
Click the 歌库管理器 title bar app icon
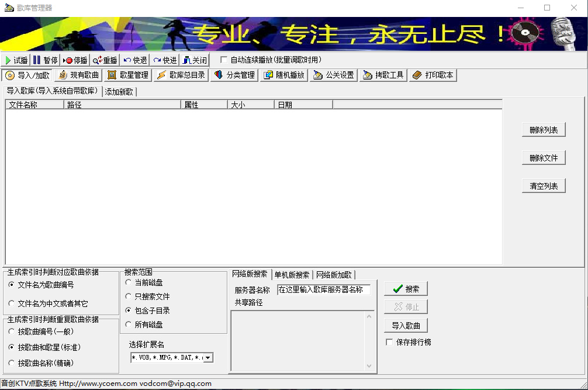click(x=9, y=8)
